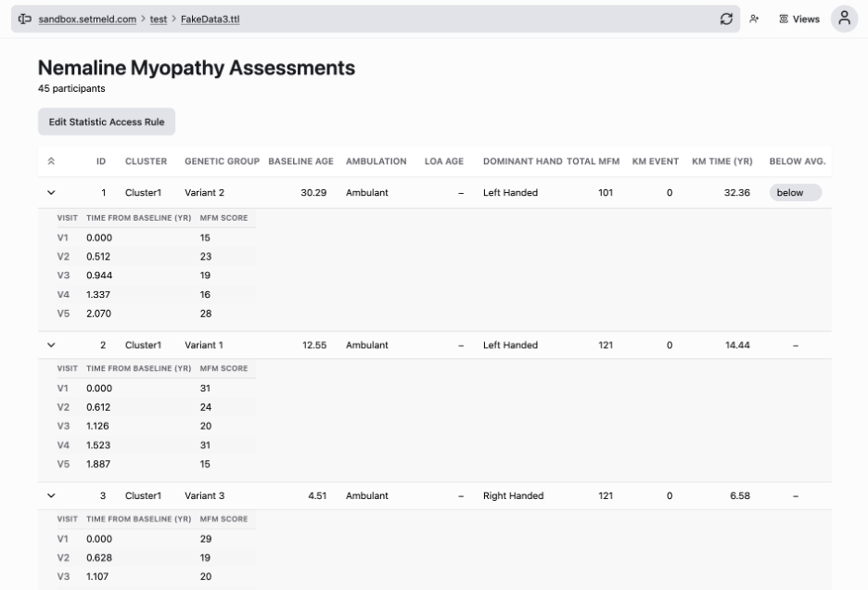
Task: Select the Variant 3 genetic group cell
Action: tap(204, 495)
